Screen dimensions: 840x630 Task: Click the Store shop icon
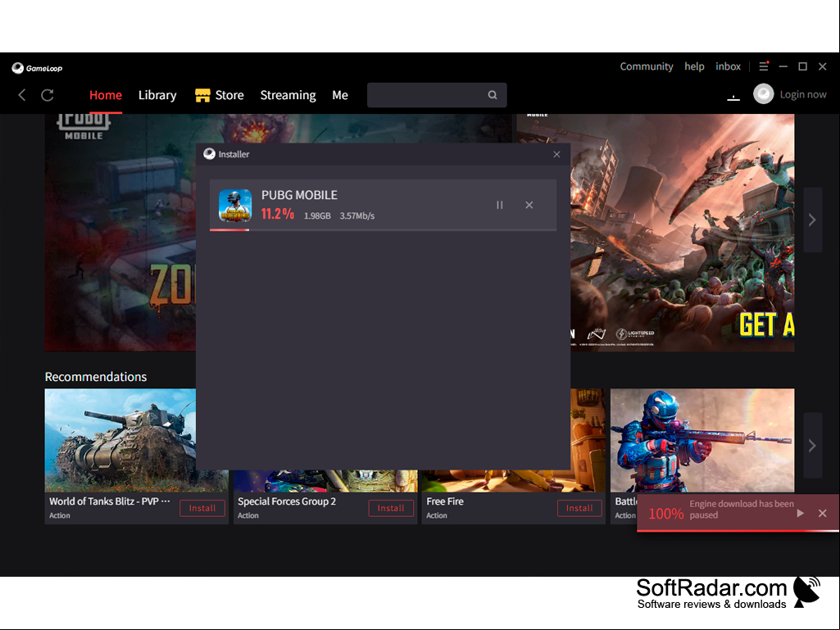coord(202,95)
